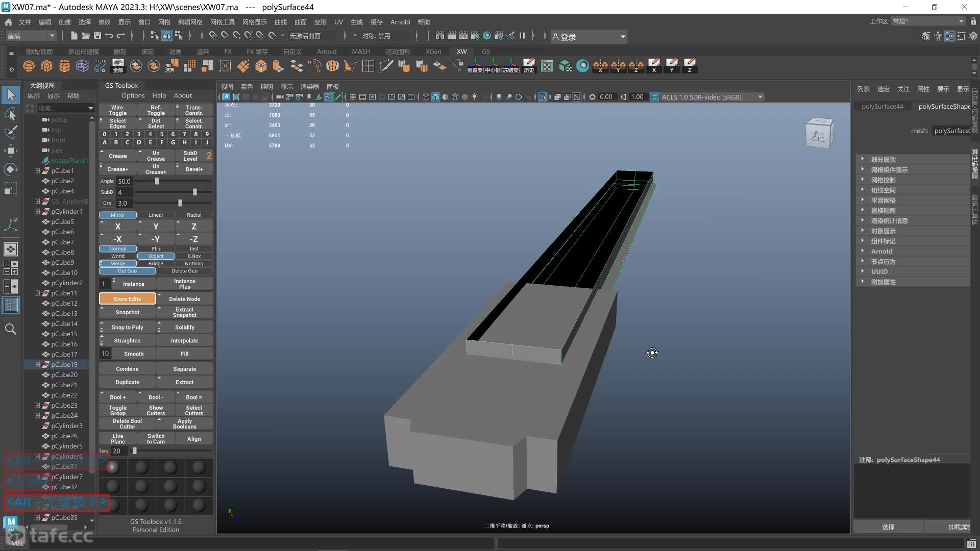Viewport: 980px width, 551px height.
Task: Click the undo arrow icon
Action: (x=109, y=36)
